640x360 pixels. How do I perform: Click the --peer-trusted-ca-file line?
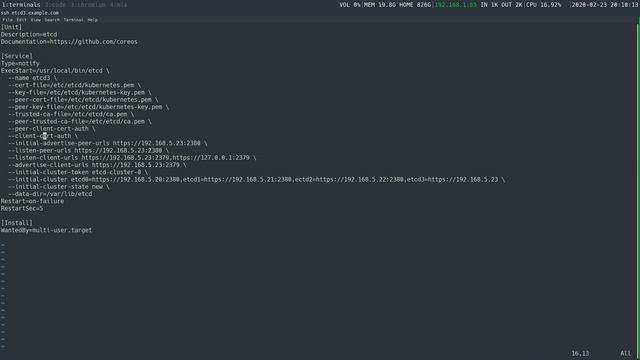(x=80, y=122)
